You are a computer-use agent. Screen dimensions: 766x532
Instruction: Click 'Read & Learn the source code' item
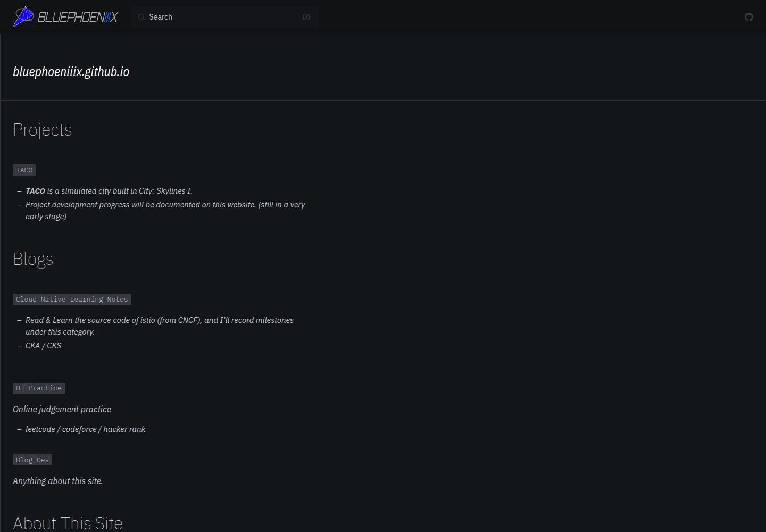pos(160,326)
